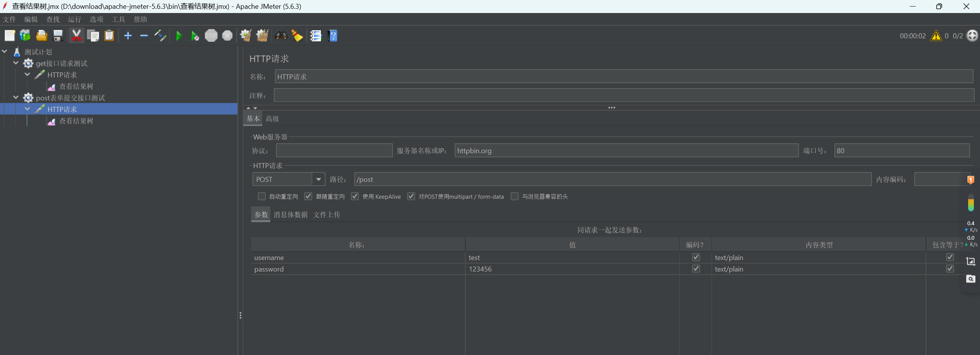Image resolution: width=980 pixels, height=355 pixels.
Task: Click the 名称 field containing HTTP请求
Action: click(624, 77)
